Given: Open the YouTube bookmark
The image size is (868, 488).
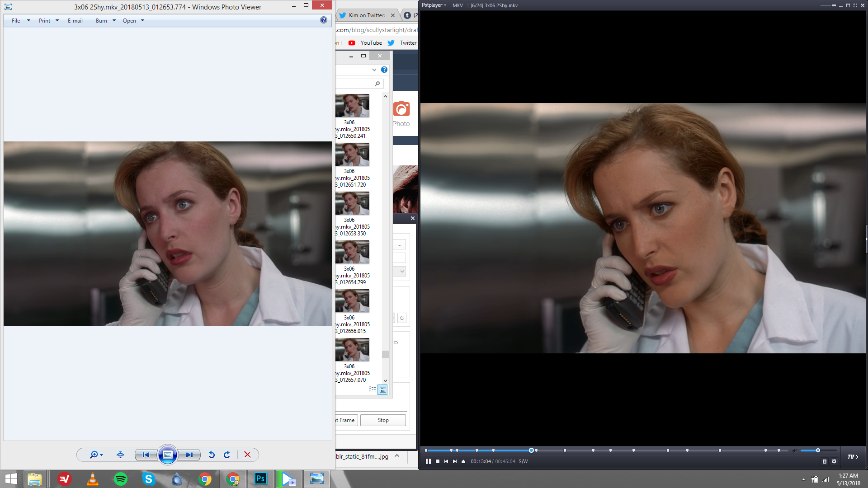Looking at the screenshot, I should point(365,43).
